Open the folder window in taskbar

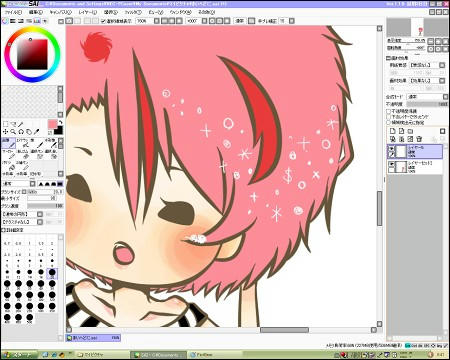103,355
